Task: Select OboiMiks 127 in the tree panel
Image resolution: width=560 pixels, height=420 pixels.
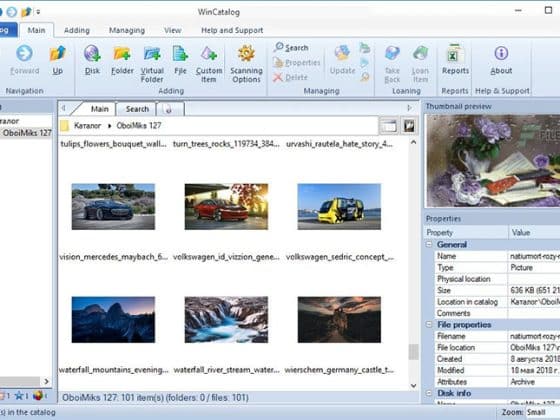Action: (x=27, y=133)
